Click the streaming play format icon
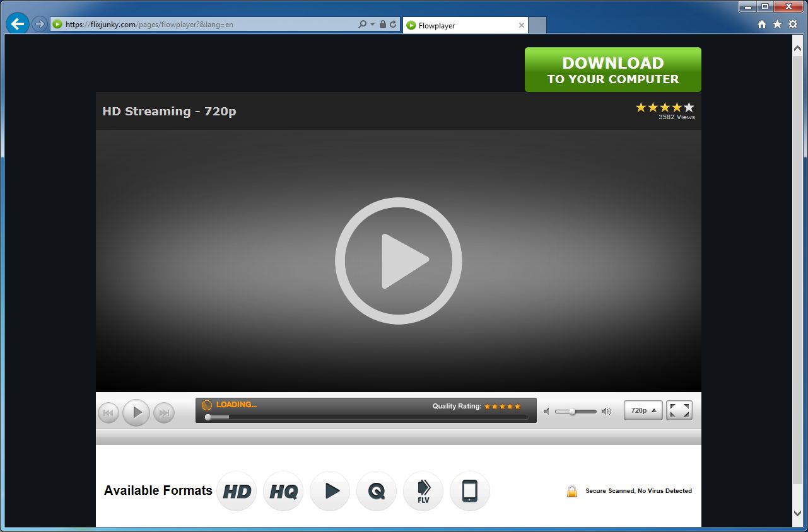 coord(330,491)
